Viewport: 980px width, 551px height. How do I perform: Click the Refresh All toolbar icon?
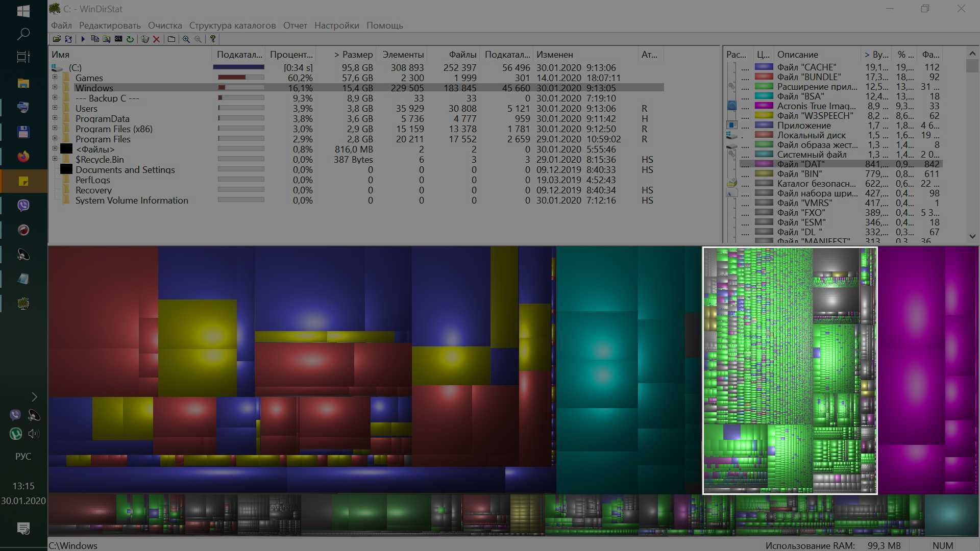[x=68, y=39]
